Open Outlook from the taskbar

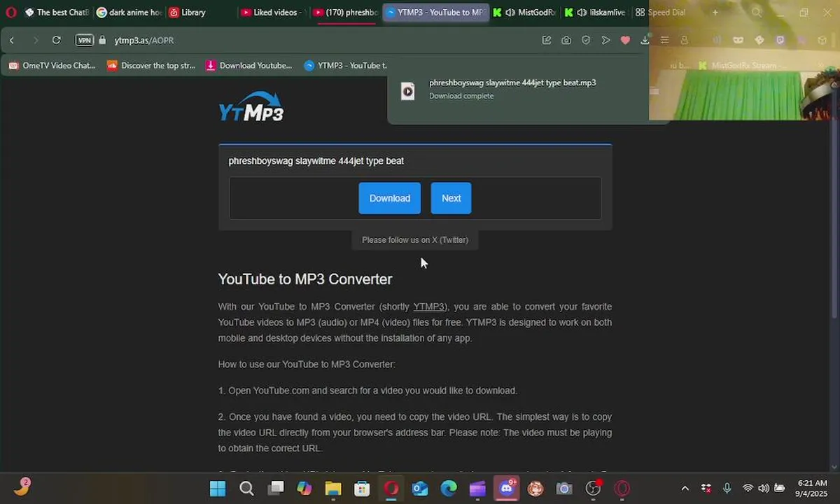(x=420, y=489)
